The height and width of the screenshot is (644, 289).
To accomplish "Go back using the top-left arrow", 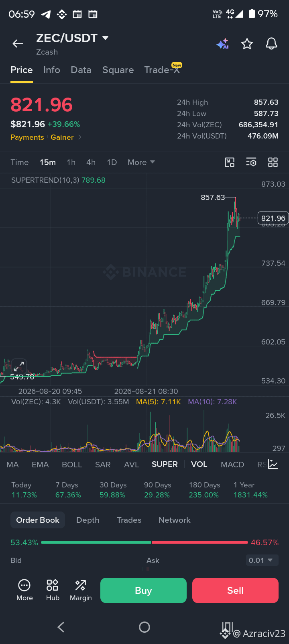I will point(18,44).
